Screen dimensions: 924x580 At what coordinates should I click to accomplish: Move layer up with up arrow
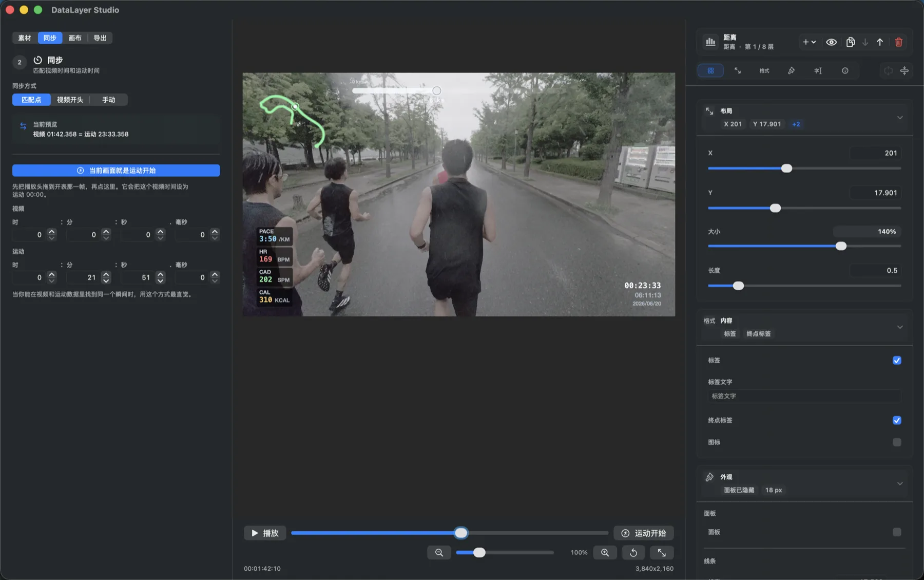[x=880, y=42]
